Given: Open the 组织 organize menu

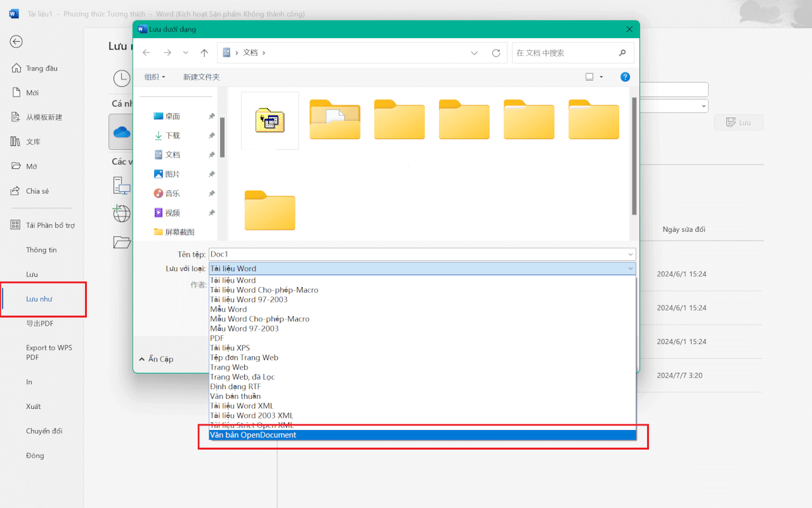Looking at the screenshot, I should [155, 77].
